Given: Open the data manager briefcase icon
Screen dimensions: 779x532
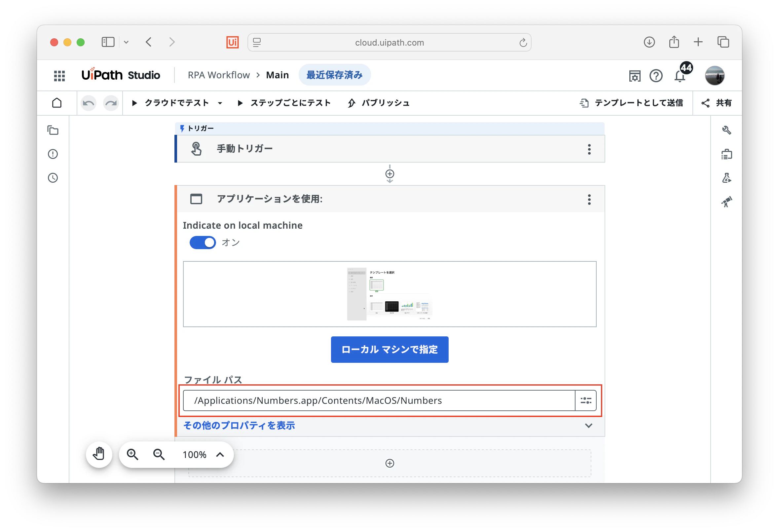Looking at the screenshot, I should (726, 154).
